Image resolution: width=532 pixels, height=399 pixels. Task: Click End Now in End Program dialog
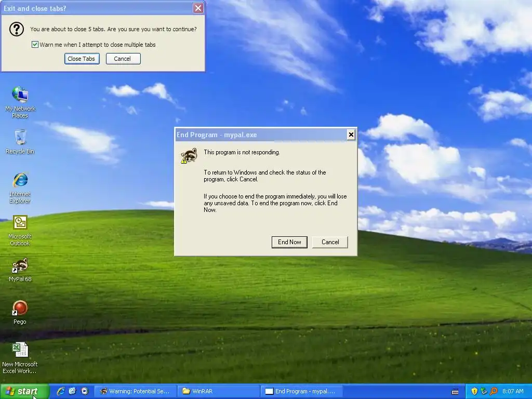point(289,242)
